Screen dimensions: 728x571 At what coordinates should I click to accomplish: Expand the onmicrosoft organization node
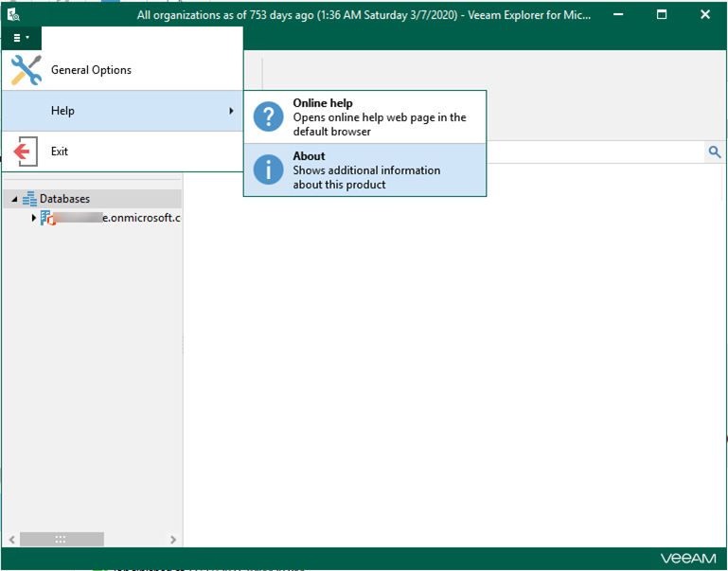click(x=33, y=217)
